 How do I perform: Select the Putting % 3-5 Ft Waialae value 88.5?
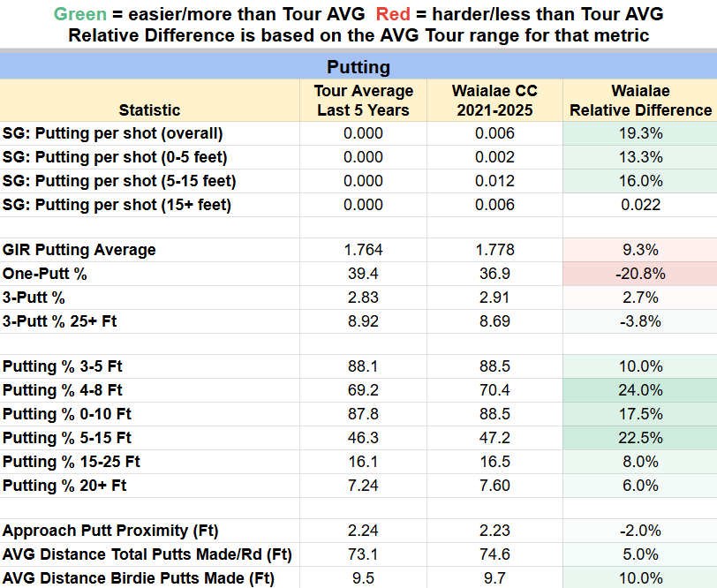click(x=494, y=366)
